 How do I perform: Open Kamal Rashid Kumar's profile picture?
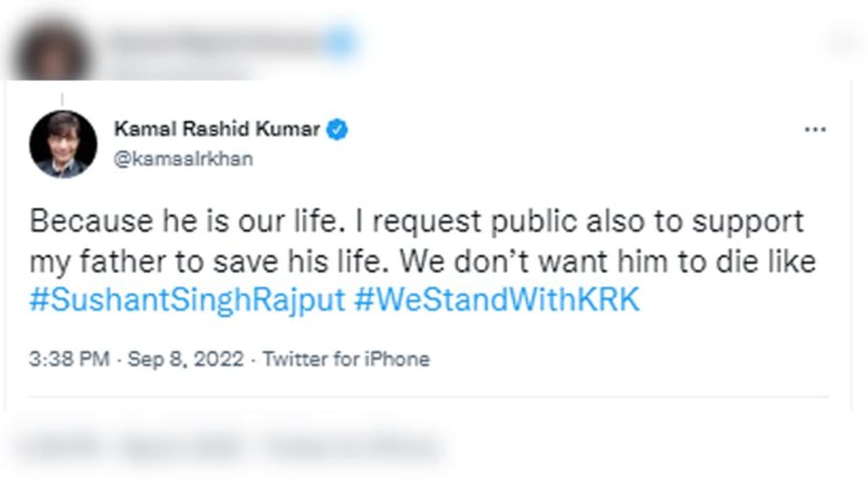pos(63,144)
